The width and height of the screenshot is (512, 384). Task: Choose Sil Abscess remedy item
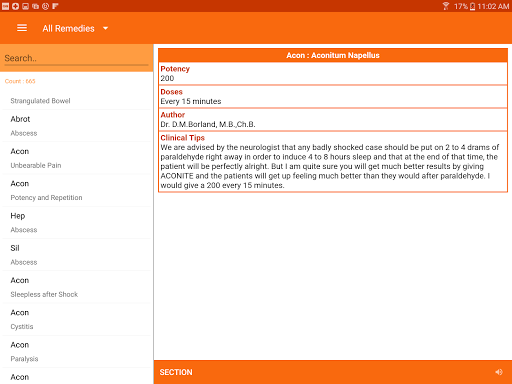pyautogui.click(x=77, y=255)
